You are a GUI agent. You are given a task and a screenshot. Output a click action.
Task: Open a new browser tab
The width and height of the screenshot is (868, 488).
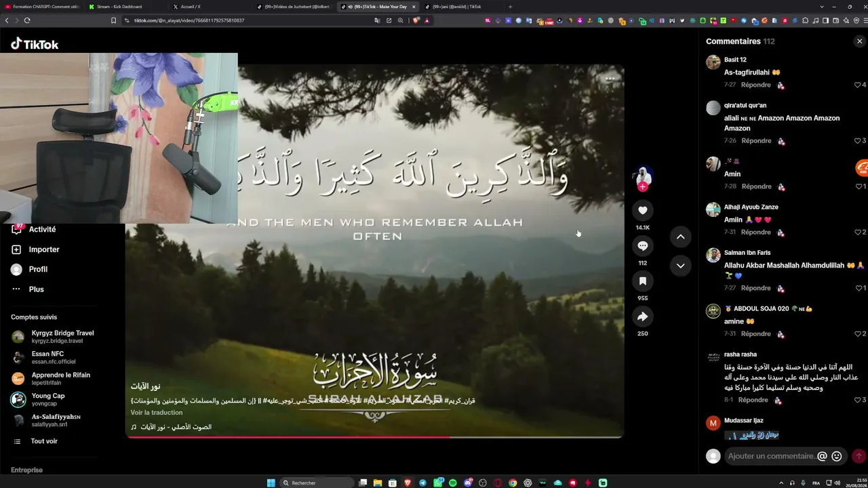[510, 7]
